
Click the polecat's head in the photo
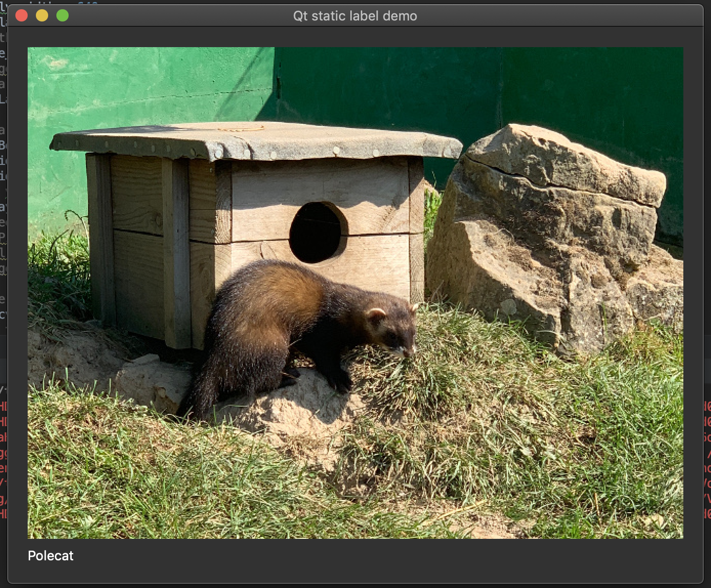click(392, 329)
